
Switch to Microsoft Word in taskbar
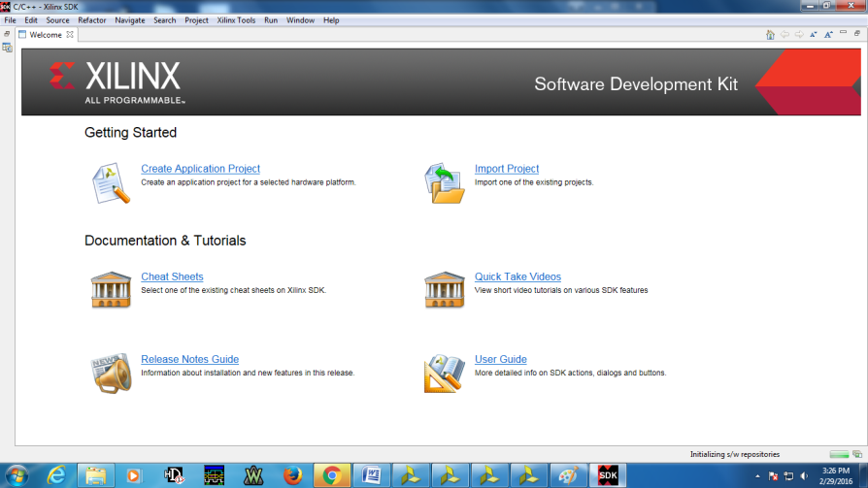372,475
